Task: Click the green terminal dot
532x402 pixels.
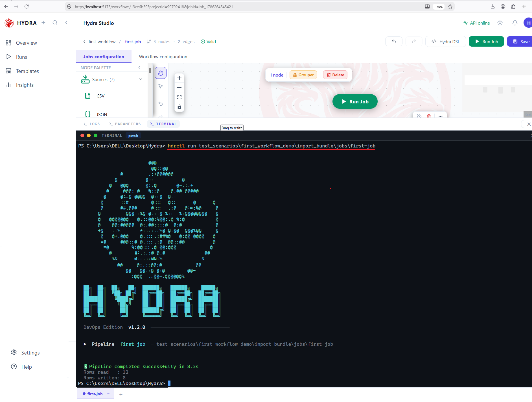Action: pyautogui.click(x=95, y=136)
